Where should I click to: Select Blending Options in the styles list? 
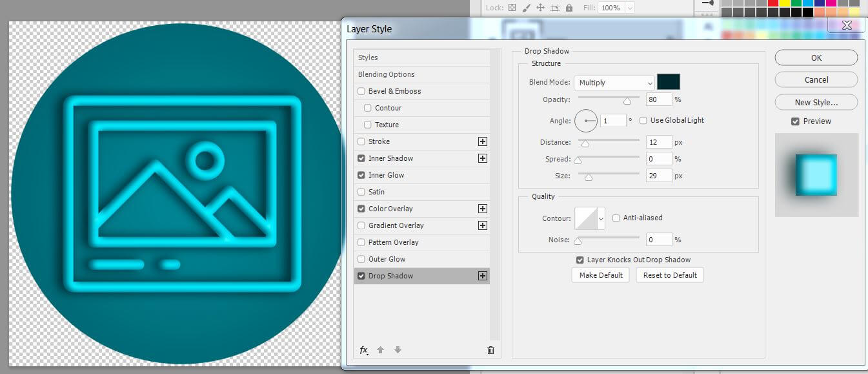387,74
